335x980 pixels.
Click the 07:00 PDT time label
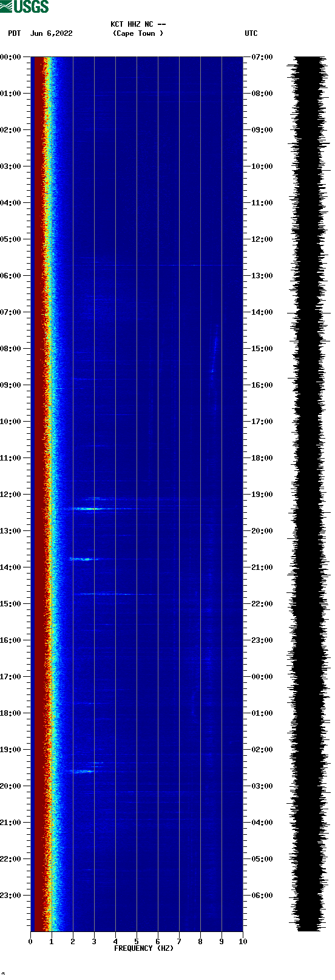click(x=11, y=312)
